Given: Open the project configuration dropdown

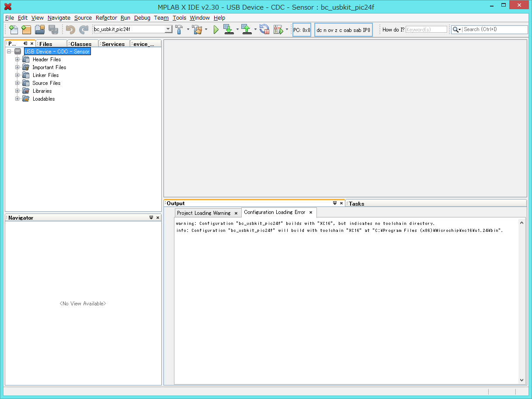Looking at the screenshot, I should tap(168, 29).
